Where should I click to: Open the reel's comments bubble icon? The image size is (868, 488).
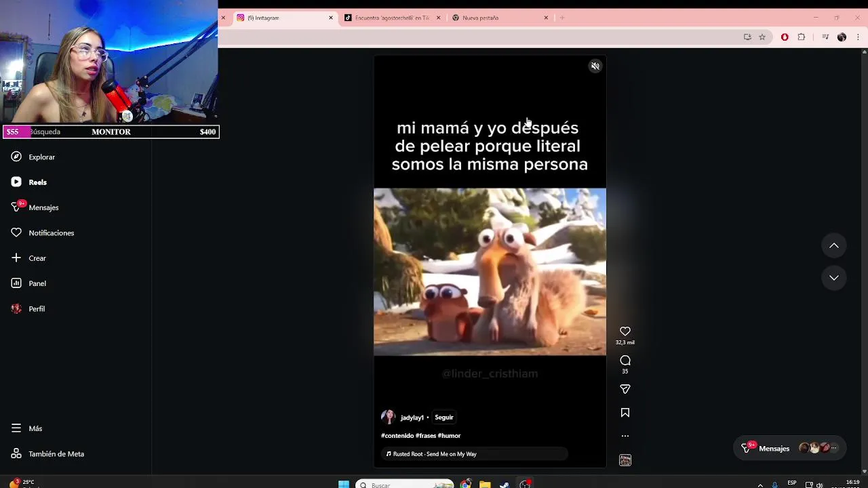(625, 361)
